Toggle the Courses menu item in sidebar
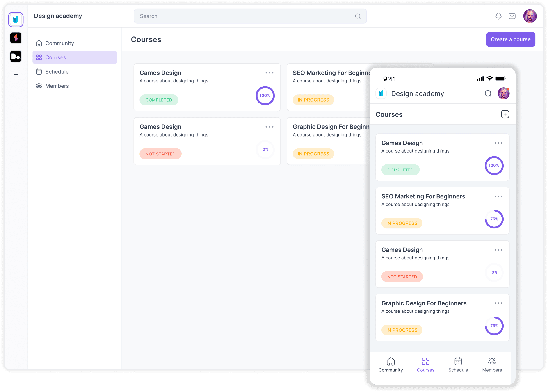The height and width of the screenshot is (392, 548). coord(74,57)
